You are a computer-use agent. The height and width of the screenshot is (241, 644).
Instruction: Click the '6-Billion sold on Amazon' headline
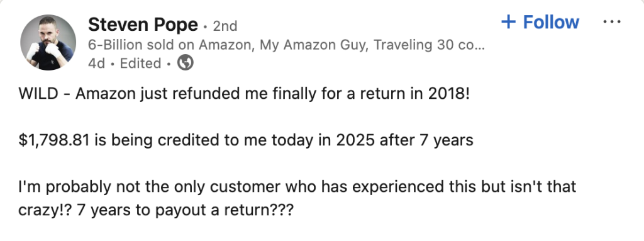pyautogui.click(x=170, y=45)
